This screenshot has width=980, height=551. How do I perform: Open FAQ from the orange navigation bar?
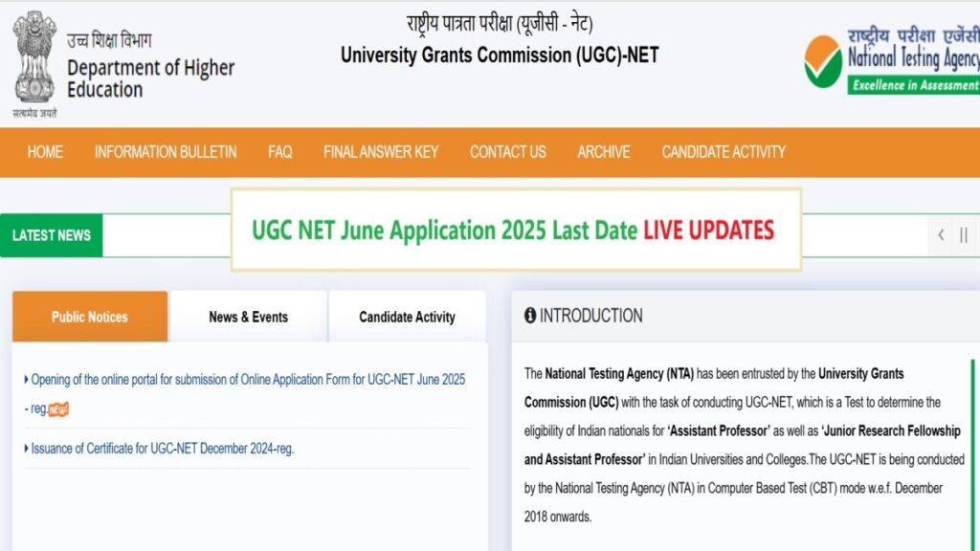tap(280, 152)
